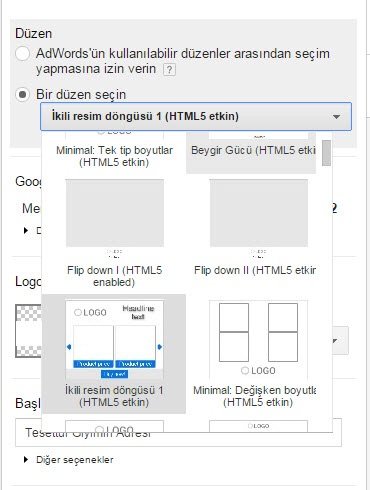Click the layout list scrollbar thumb
The height and width of the screenshot is (490, 370).
pos(326,153)
